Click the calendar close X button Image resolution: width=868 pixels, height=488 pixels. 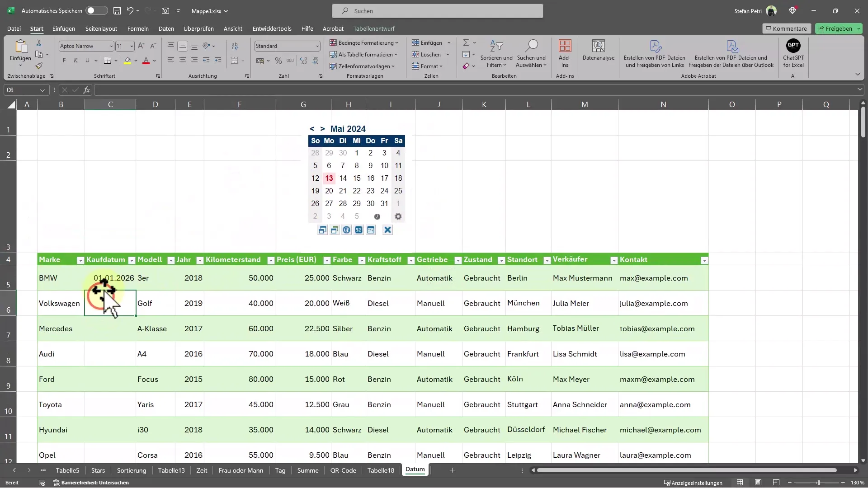[x=387, y=230]
